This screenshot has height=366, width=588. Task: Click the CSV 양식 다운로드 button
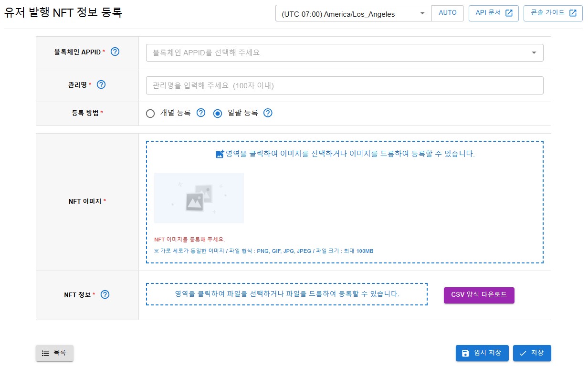pos(479,295)
